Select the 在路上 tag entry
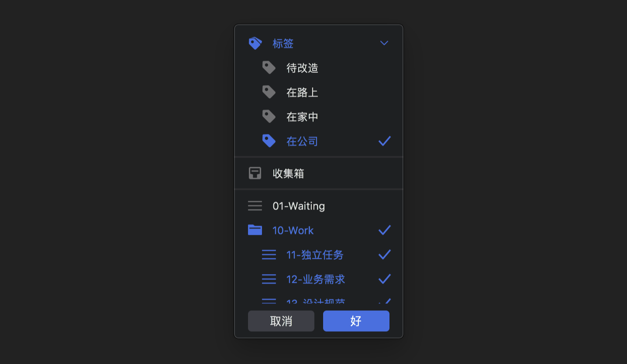This screenshot has width=627, height=364. click(319, 92)
